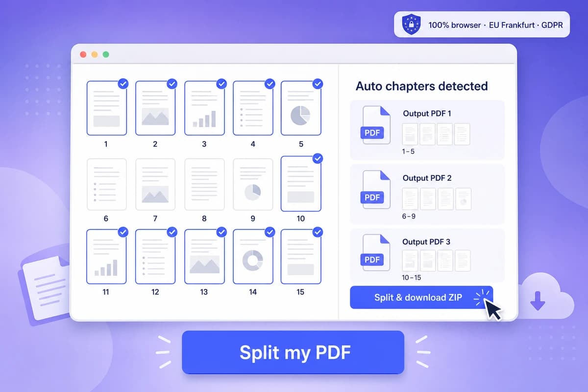
Task: Click the page preview thumbnails of Output PDF 1
Action: tap(436, 134)
